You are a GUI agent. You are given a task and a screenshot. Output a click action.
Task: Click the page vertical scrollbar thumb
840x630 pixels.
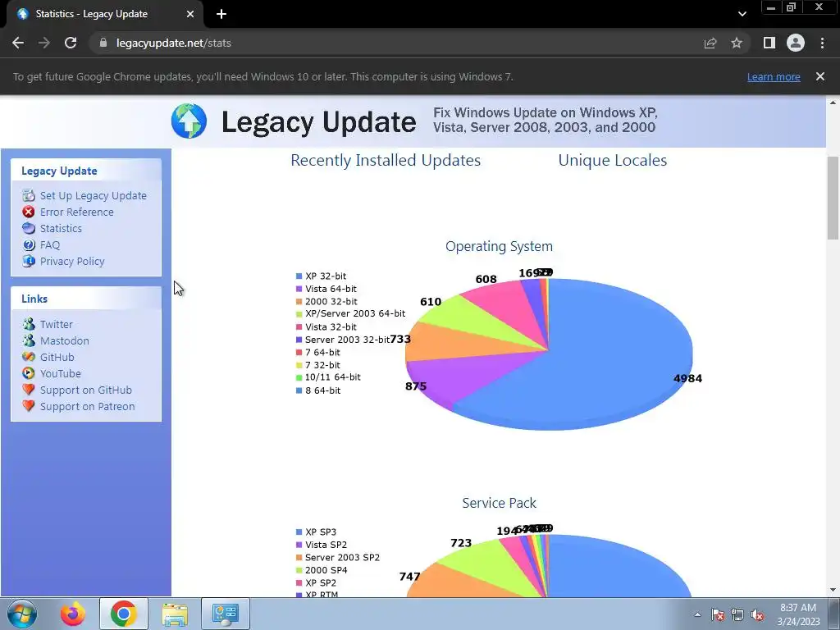coord(833,199)
